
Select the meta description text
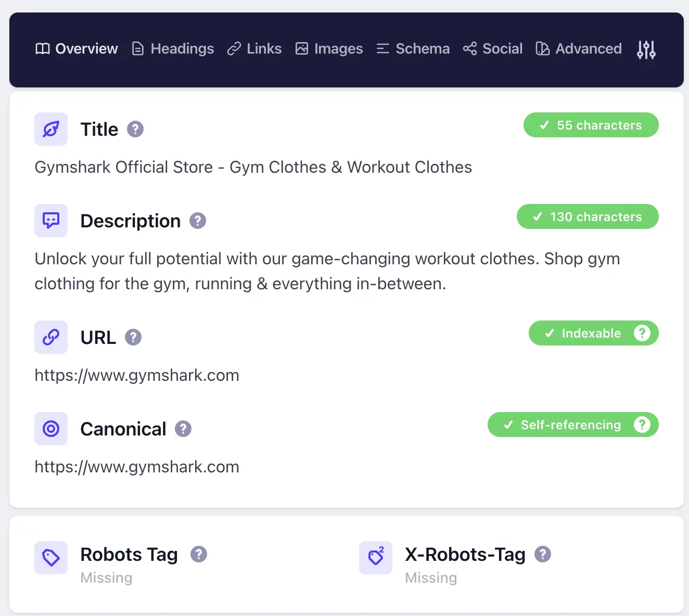(x=327, y=271)
